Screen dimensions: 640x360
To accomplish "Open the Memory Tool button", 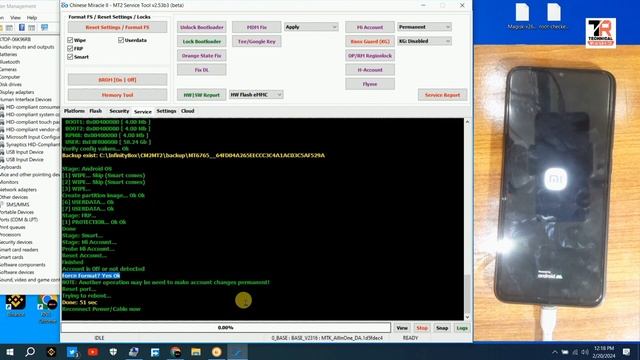I will point(118,95).
